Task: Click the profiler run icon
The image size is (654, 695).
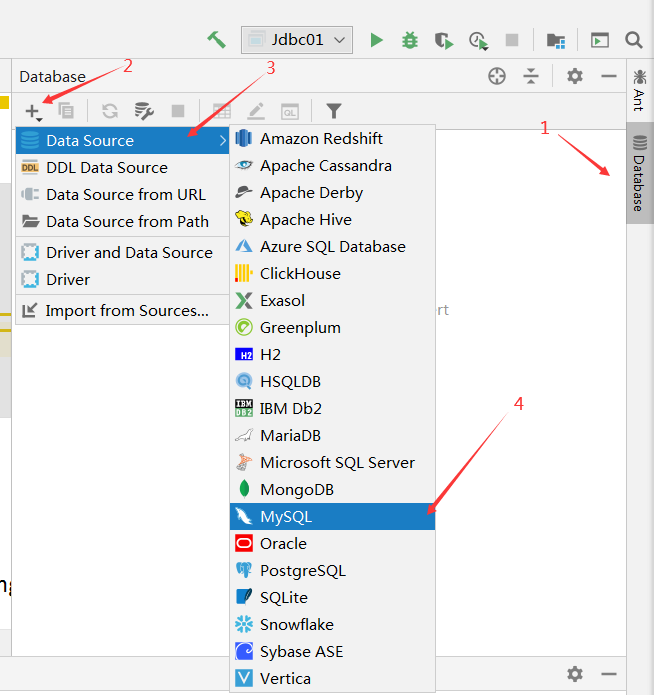Action: click(x=478, y=40)
